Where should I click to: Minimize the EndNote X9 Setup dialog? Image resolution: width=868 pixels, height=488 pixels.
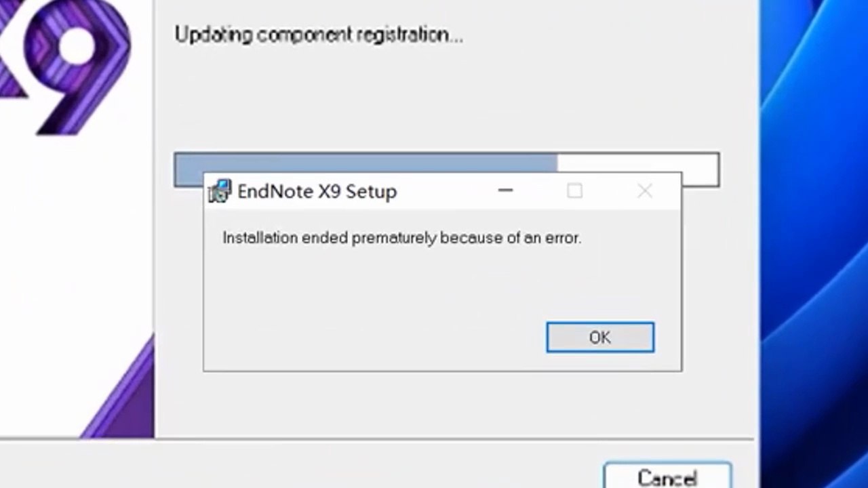tap(505, 191)
